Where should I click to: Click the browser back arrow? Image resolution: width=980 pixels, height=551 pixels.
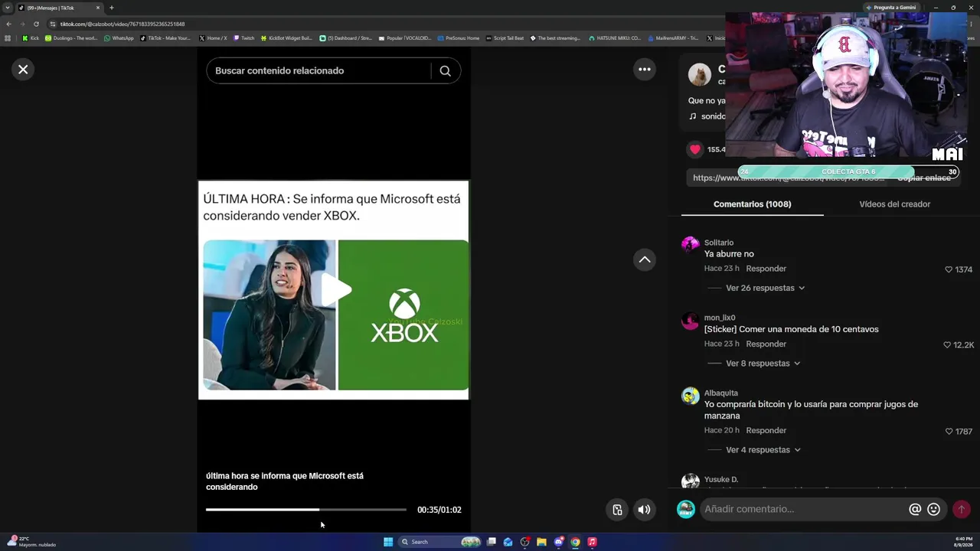[8, 24]
